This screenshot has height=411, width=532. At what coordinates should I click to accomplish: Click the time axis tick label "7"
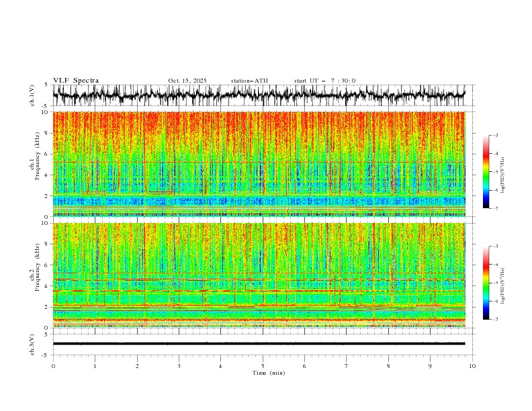347,366
